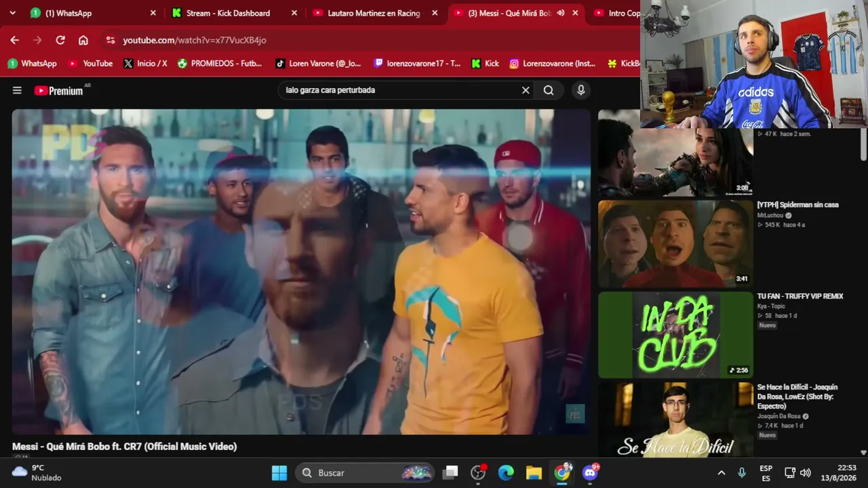Open File Explorer from the taskbar
868x488 pixels.
click(534, 472)
